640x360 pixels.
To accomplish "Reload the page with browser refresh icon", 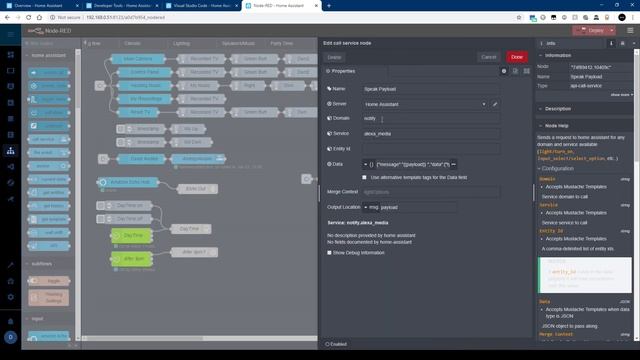I will pyautogui.click(x=29, y=18).
